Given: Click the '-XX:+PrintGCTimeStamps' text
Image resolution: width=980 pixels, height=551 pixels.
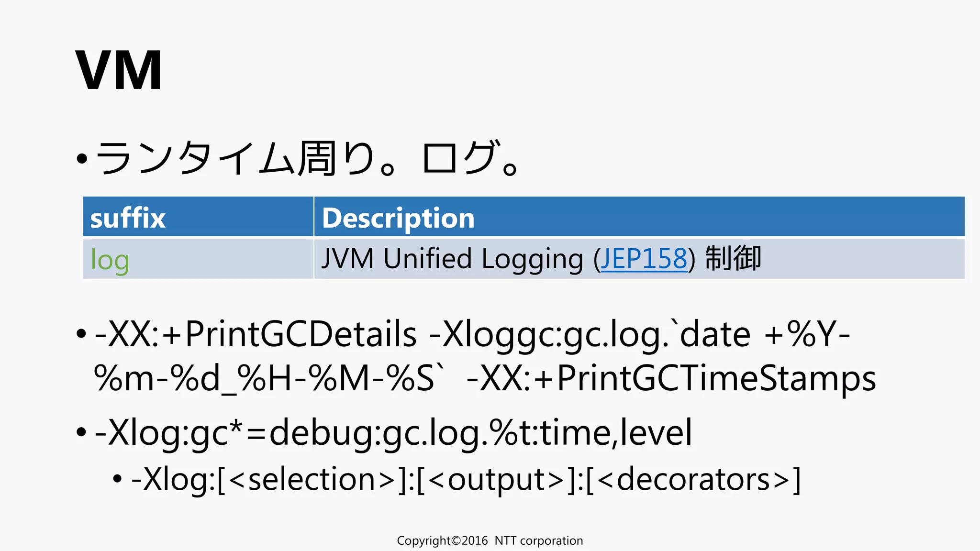Looking at the screenshot, I should [x=671, y=378].
